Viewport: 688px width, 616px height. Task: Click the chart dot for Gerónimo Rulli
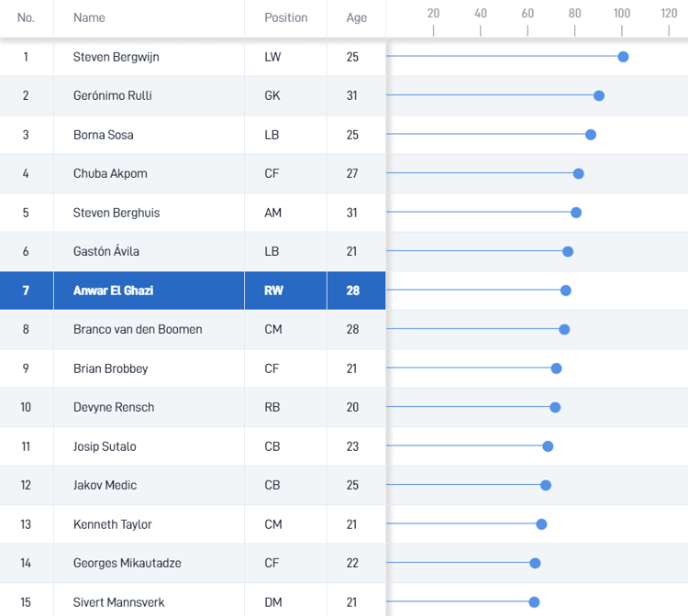coord(599,95)
